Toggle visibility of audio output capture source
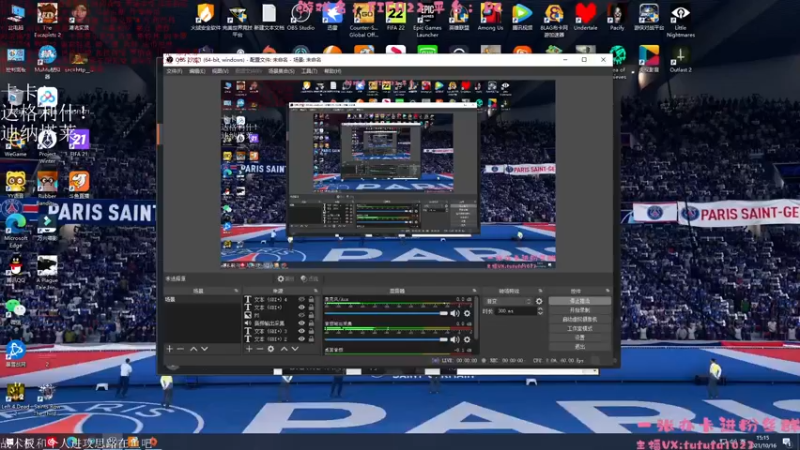The image size is (800, 450). 302,323
